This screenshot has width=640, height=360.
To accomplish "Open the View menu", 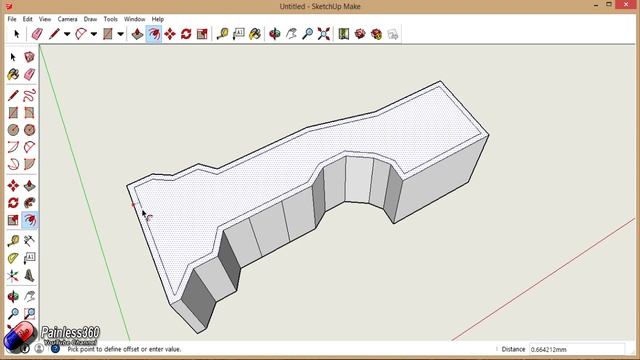I will (x=45, y=19).
